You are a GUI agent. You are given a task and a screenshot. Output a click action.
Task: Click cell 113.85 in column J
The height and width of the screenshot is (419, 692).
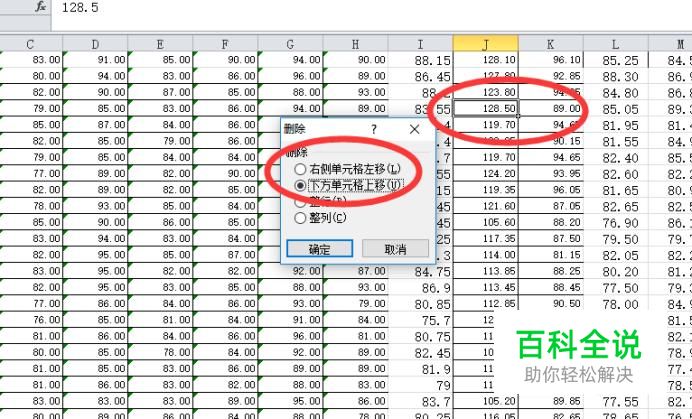click(x=485, y=271)
